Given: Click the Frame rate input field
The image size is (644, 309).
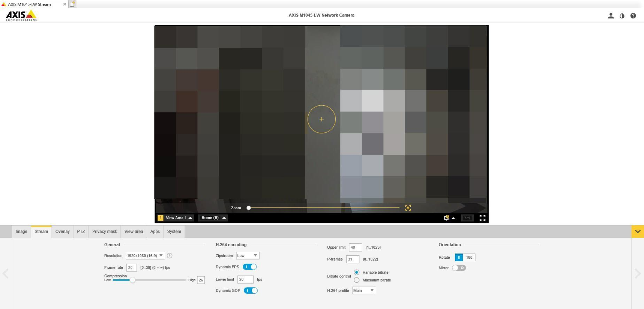Looking at the screenshot, I should (132, 267).
